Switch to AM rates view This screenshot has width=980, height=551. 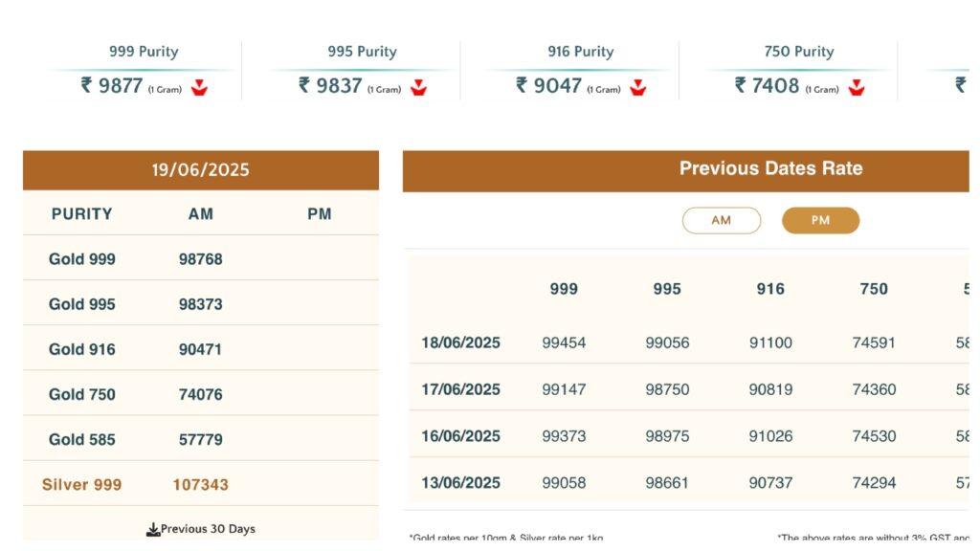(722, 220)
